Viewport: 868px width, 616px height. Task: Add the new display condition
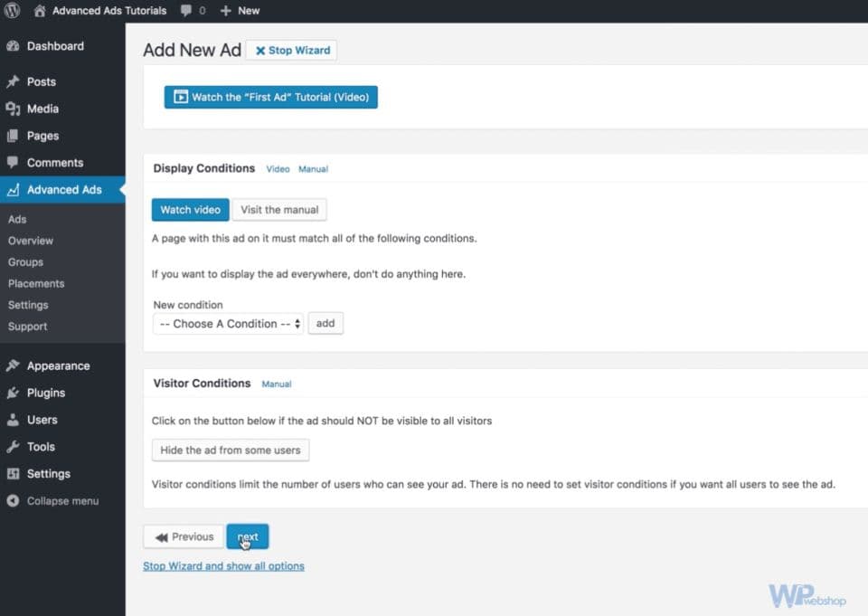pyautogui.click(x=325, y=324)
